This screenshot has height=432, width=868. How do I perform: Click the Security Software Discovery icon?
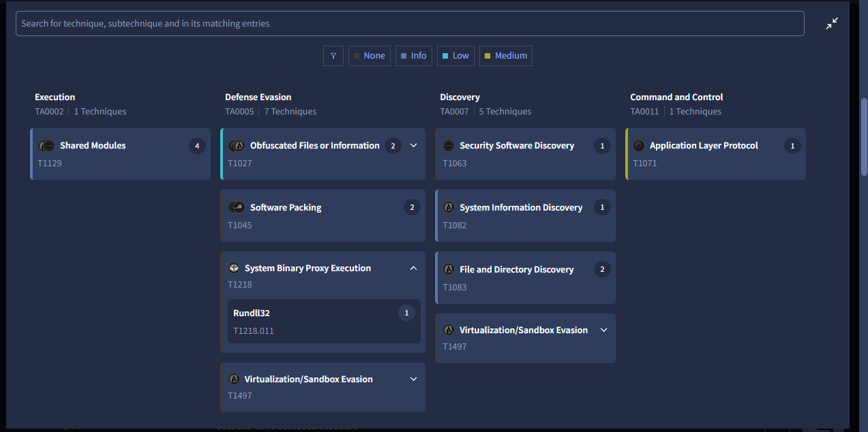coord(449,146)
